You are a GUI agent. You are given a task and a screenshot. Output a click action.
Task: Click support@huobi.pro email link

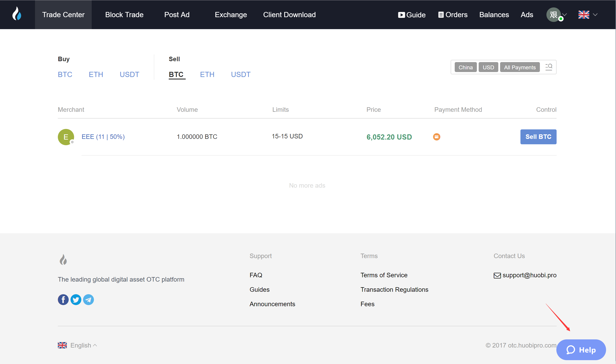(525, 275)
